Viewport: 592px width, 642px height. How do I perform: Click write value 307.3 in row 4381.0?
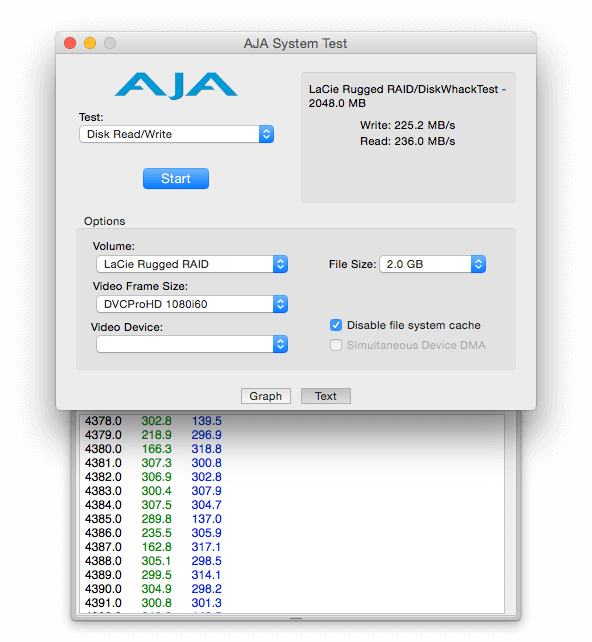[156, 463]
